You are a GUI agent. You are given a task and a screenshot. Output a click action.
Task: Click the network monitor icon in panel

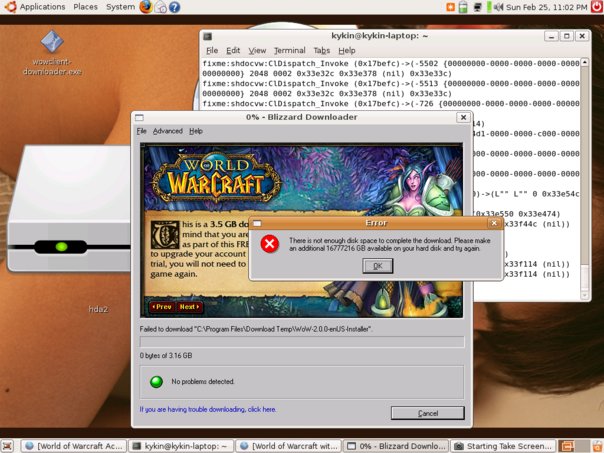(478, 7)
